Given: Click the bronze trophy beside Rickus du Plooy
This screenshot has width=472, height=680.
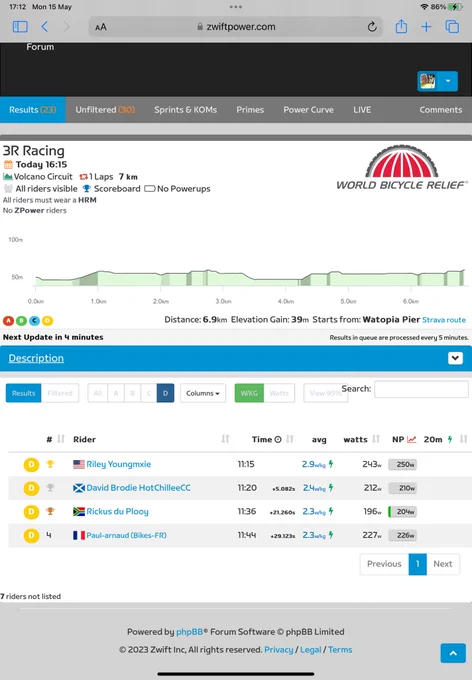Looking at the screenshot, I should point(50,512).
